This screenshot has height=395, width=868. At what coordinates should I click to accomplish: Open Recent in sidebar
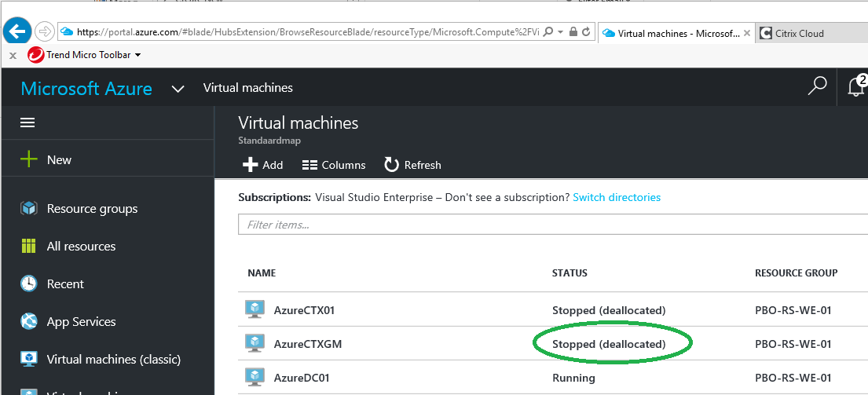pos(65,283)
